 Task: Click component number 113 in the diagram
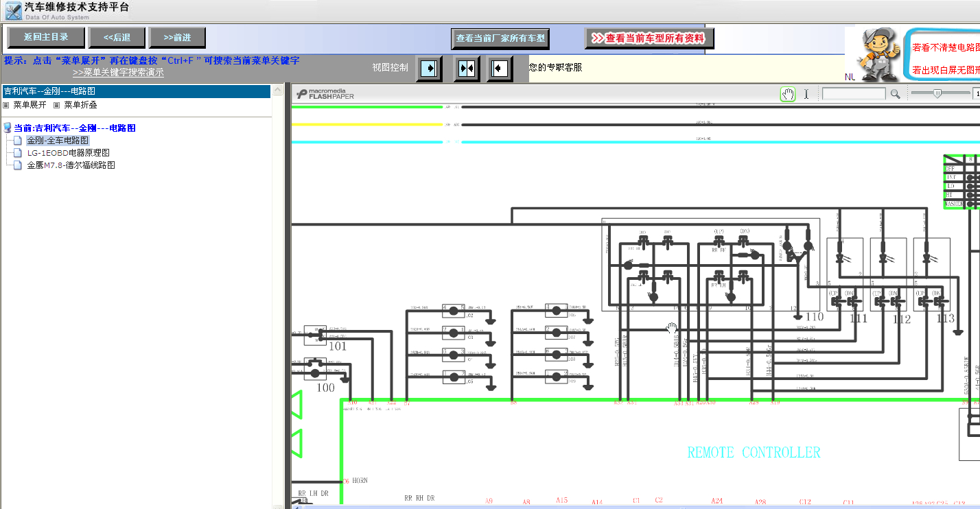click(945, 319)
